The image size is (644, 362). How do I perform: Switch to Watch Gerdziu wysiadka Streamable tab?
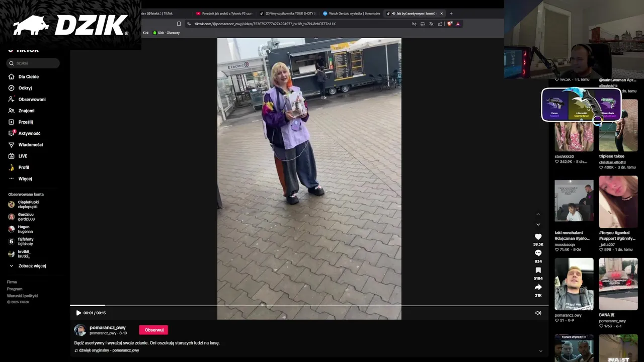351,14
